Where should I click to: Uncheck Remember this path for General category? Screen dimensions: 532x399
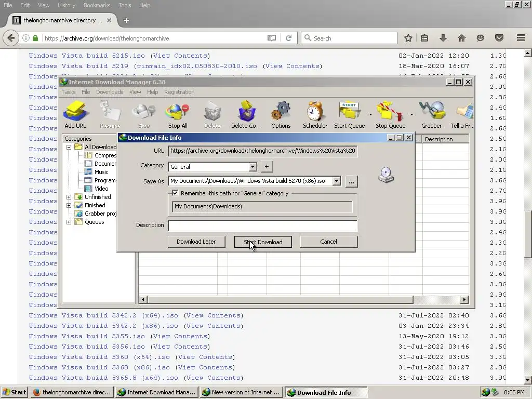click(x=175, y=193)
